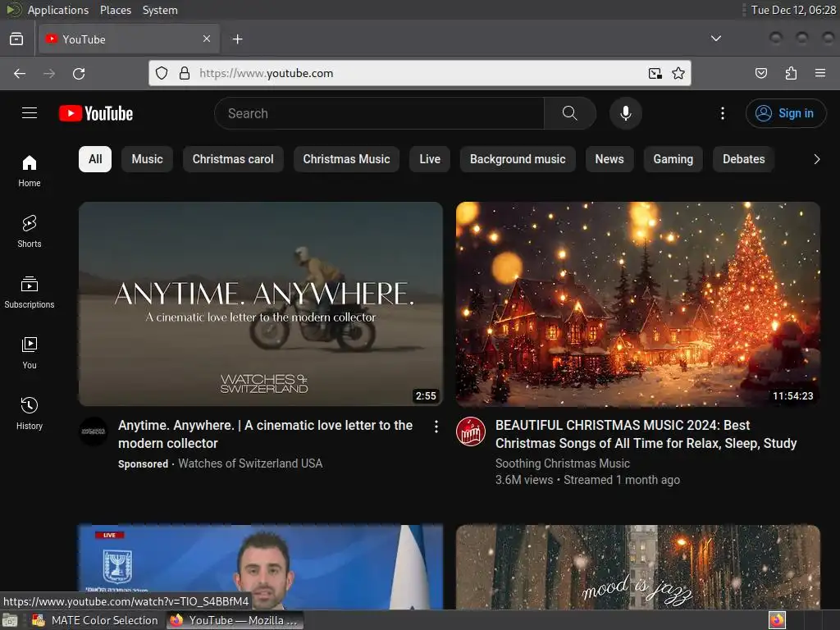Open Firefox extensions puzzle icon
Viewport: 840px width, 630px height.
[791, 73]
